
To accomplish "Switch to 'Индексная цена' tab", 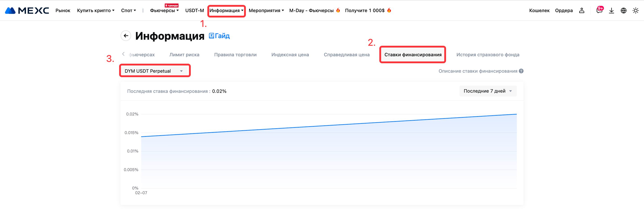I will [x=290, y=54].
